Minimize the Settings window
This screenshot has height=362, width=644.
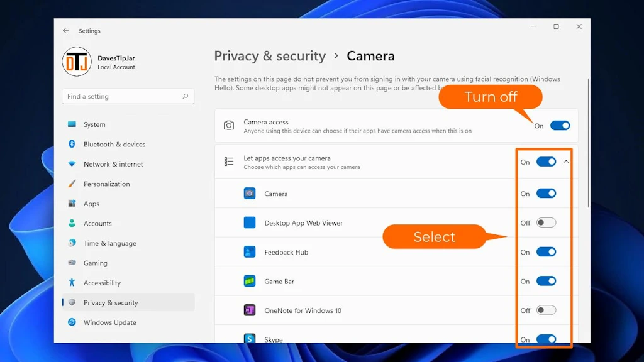pyautogui.click(x=533, y=26)
